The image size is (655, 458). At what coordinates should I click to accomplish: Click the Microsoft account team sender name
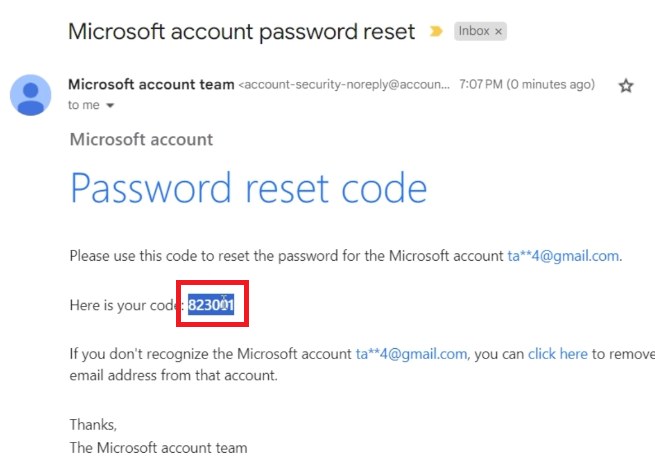tap(151, 84)
